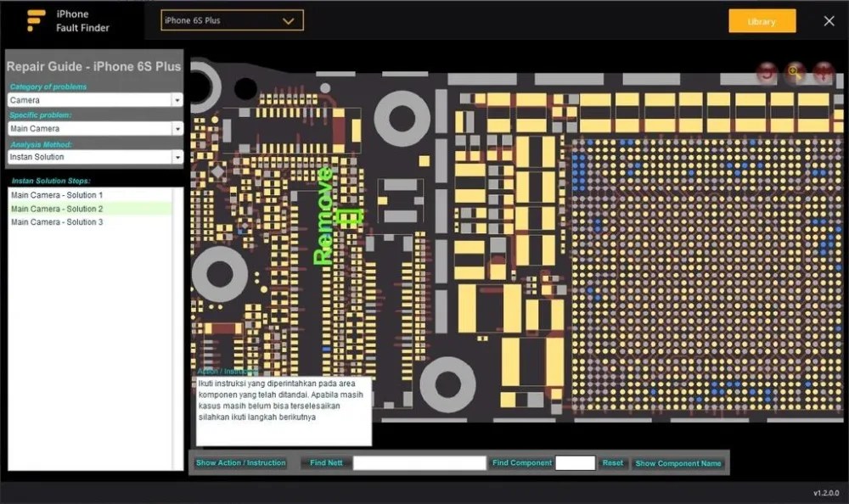849x504 pixels.
Task: Select the four-way pan move tool
Action: click(823, 72)
